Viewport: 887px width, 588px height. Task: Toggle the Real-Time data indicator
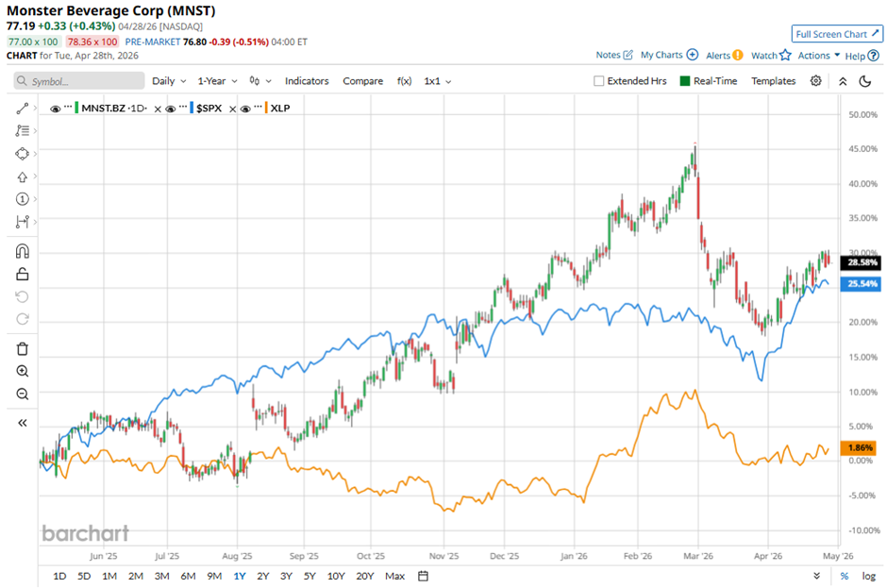tap(686, 81)
